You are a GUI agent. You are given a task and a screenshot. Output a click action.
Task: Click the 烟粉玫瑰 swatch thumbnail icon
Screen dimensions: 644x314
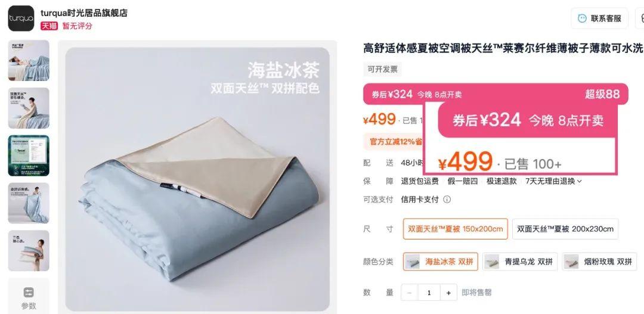(571, 262)
